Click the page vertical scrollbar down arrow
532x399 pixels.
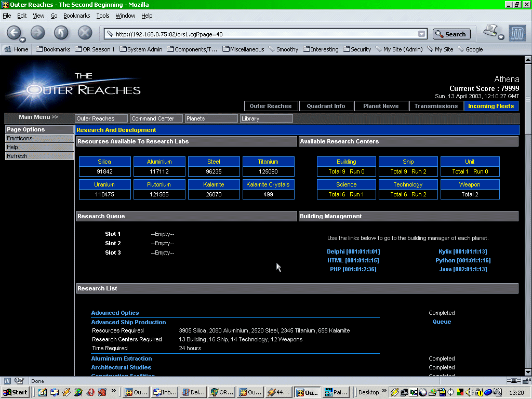tap(528, 373)
